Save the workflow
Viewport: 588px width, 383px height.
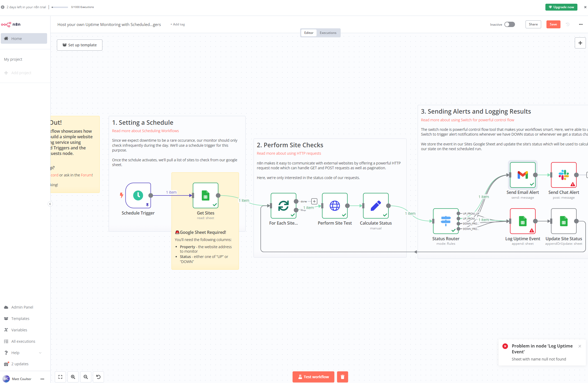click(553, 24)
